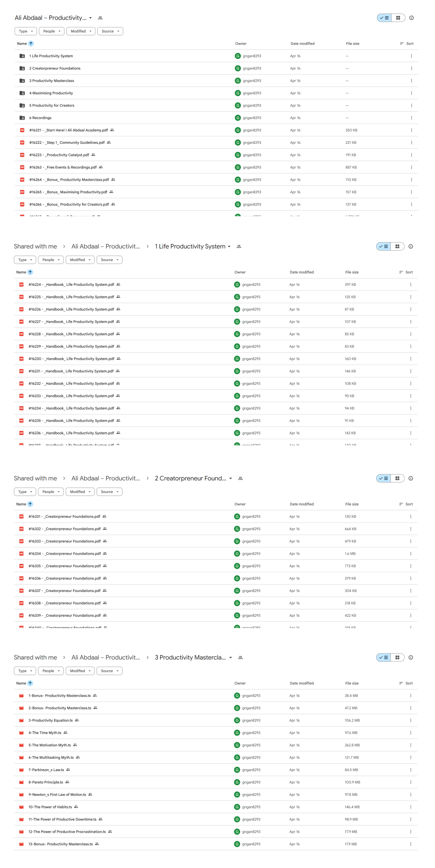The image size is (435, 868).
Task: Switch to grid layout in Creatorpreneur Foundations section
Action: [x=397, y=478]
